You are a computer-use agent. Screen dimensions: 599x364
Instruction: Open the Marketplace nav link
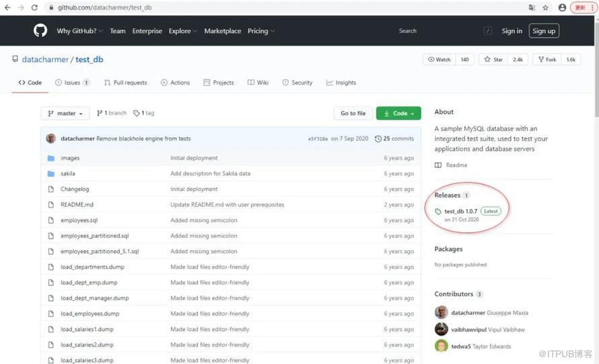coord(223,31)
